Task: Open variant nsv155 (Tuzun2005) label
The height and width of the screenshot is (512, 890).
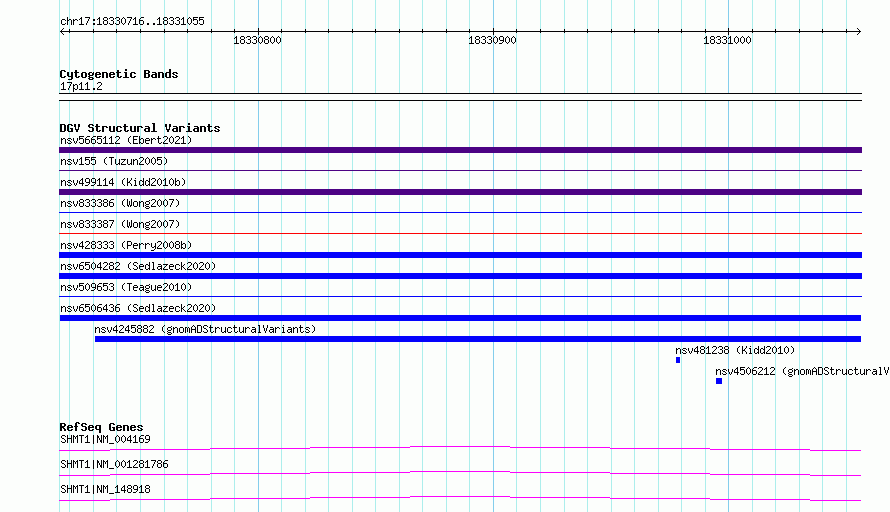Action: (x=114, y=161)
